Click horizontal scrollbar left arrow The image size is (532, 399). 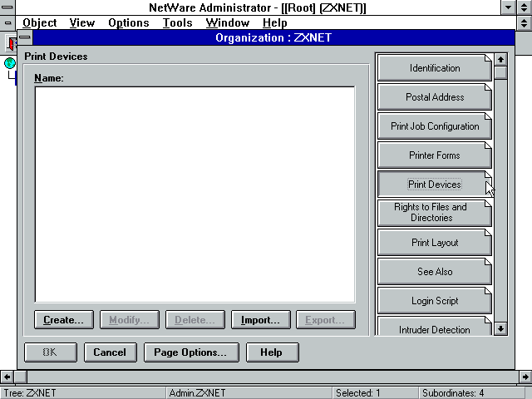[7, 377]
